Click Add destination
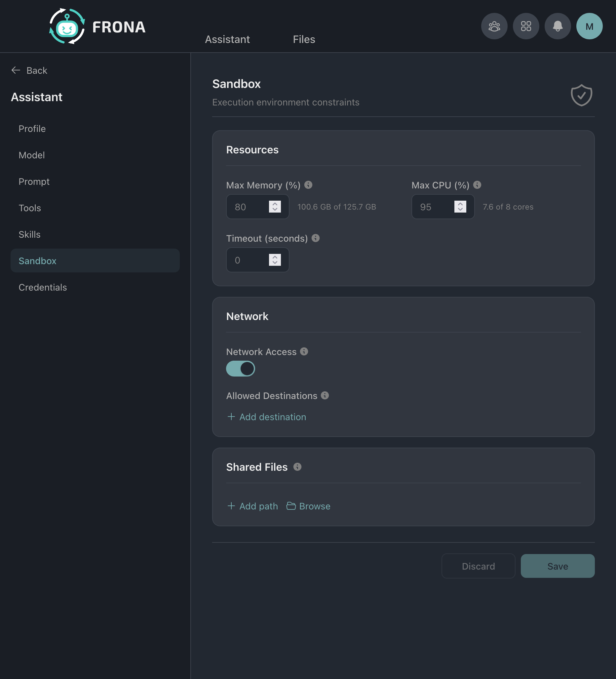Screen dimensions: 616x679 tap(266, 417)
